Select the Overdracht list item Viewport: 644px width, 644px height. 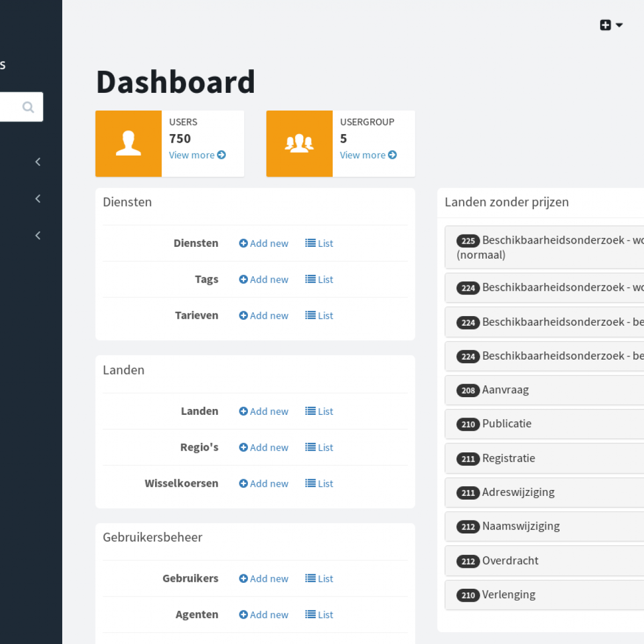544,561
